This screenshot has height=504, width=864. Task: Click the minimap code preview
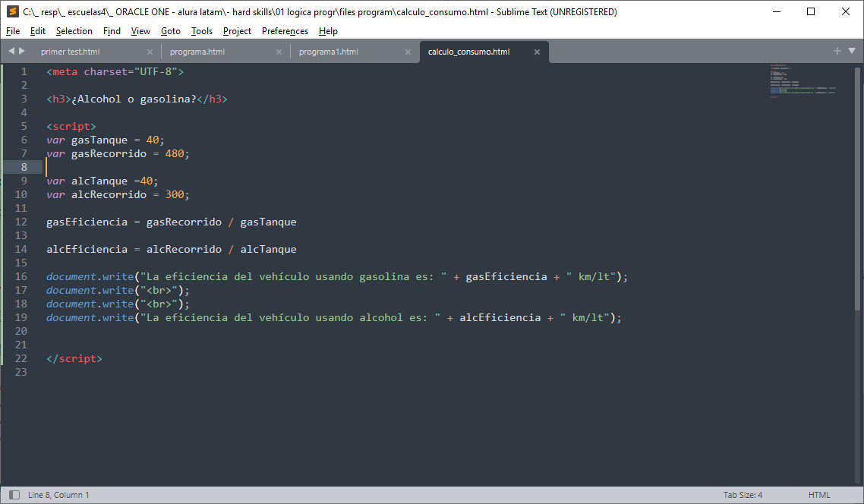tap(803, 81)
